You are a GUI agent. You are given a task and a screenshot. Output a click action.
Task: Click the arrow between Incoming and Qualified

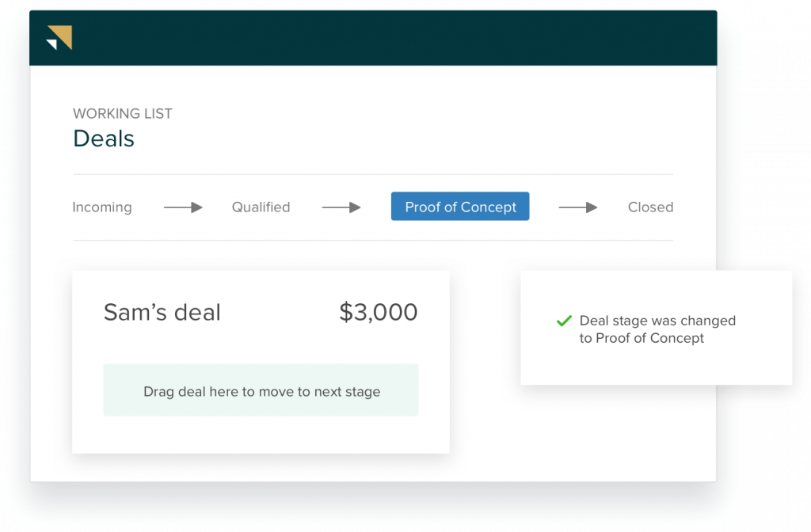click(x=183, y=207)
